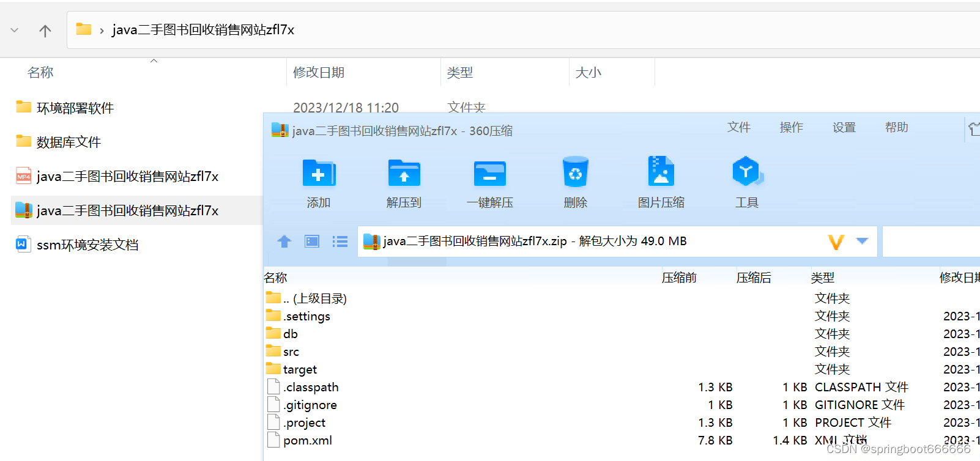
Task: Click the 360压缩 title bar app icon
Action: [x=280, y=130]
